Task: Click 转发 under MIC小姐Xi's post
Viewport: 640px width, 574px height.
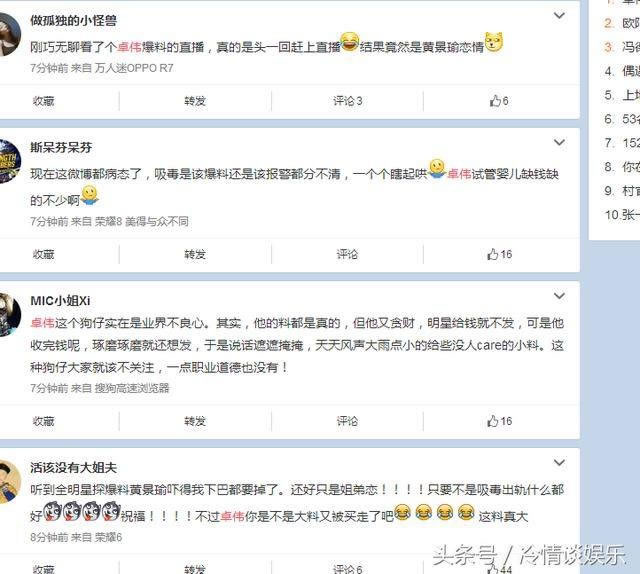Action: 195,421
